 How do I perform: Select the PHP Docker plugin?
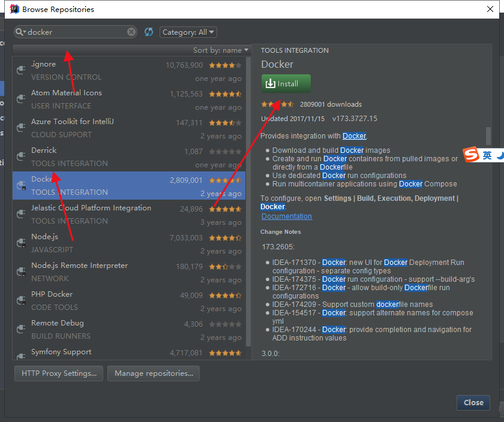[129, 300]
